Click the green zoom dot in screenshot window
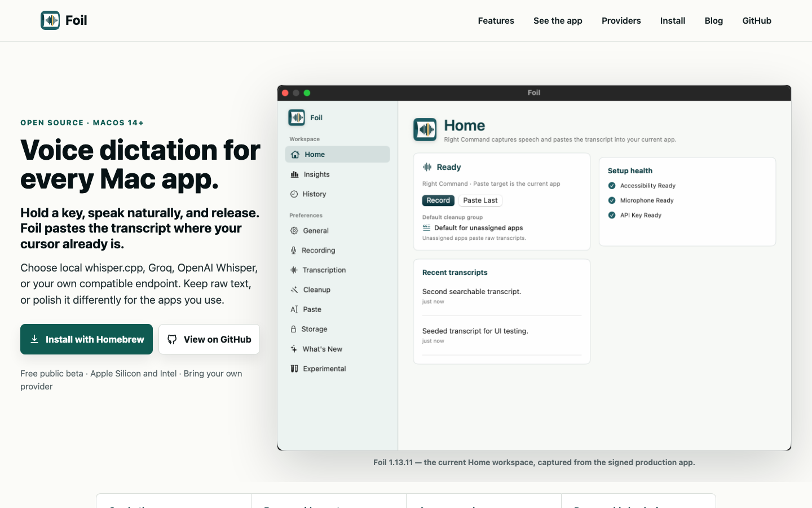Image resolution: width=812 pixels, height=508 pixels. pos(307,93)
